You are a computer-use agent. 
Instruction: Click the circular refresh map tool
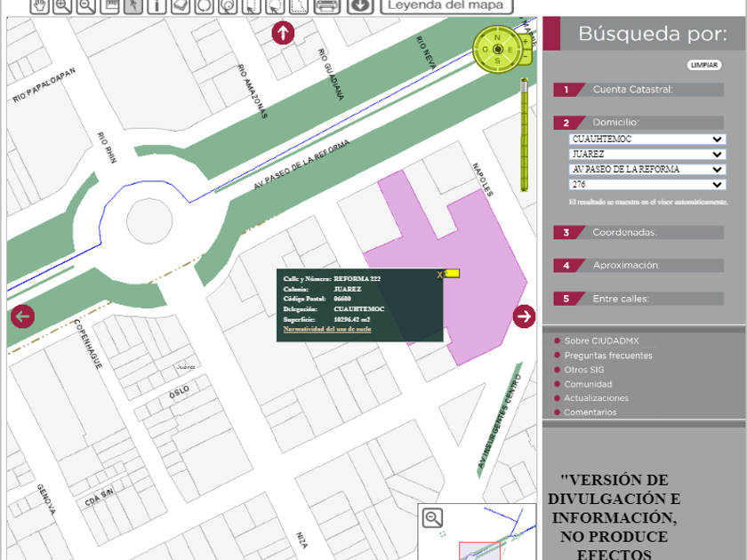tap(204, 5)
